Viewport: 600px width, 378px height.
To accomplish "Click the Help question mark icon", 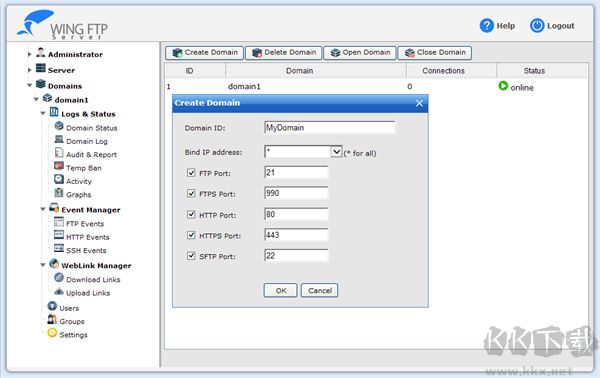I will point(486,26).
